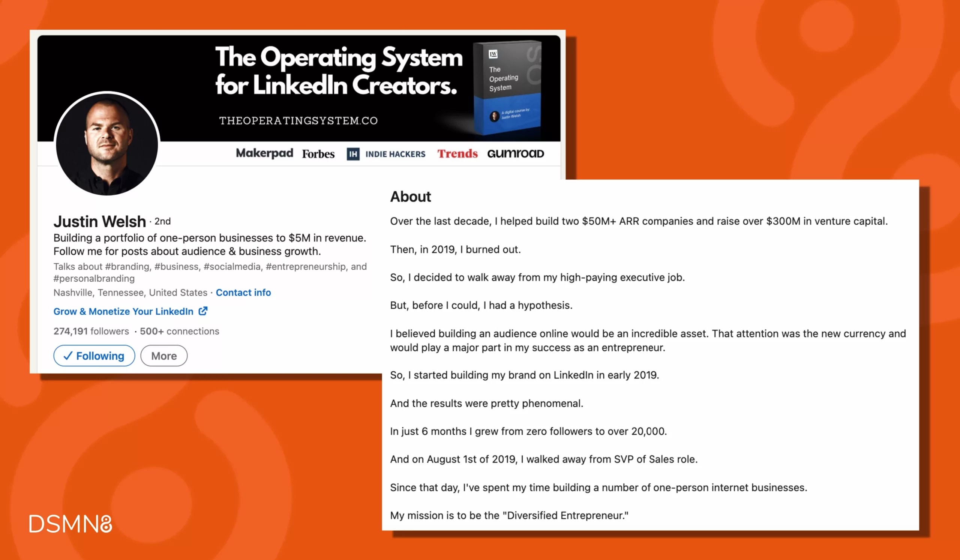
Task: Toggle visibility of contact info section
Action: tap(243, 292)
